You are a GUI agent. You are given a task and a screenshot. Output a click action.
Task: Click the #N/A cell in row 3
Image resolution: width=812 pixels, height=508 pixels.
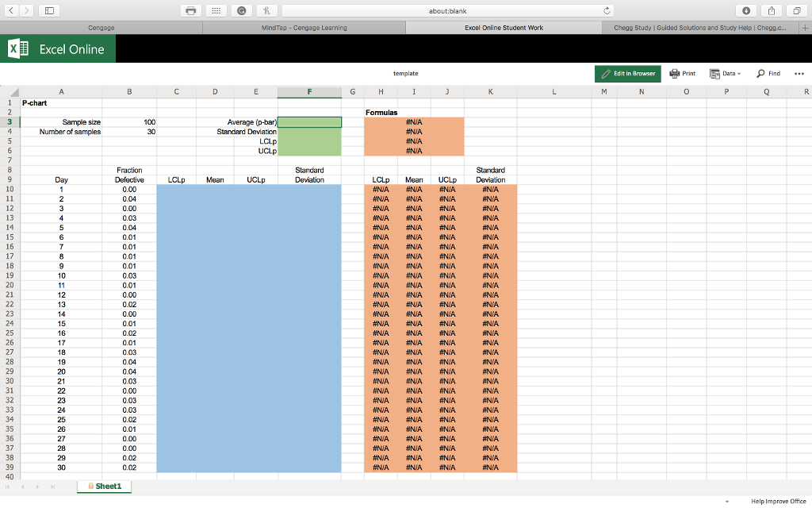pyautogui.click(x=414, y=122)
